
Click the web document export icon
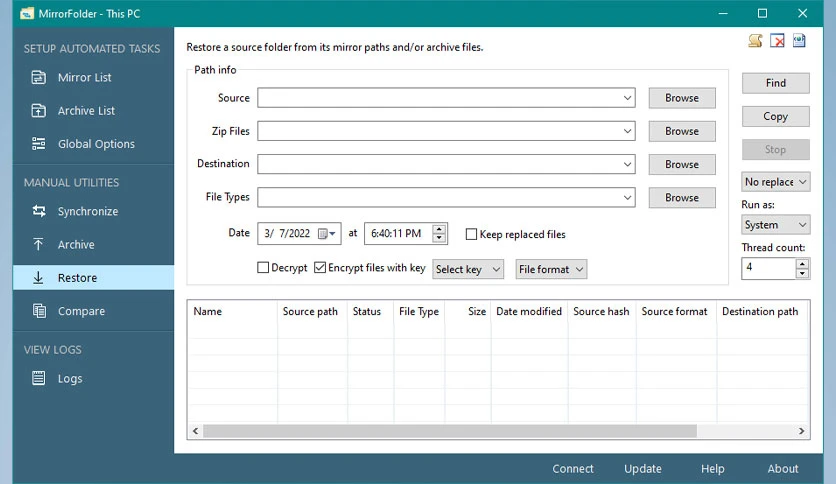[799, 41]
